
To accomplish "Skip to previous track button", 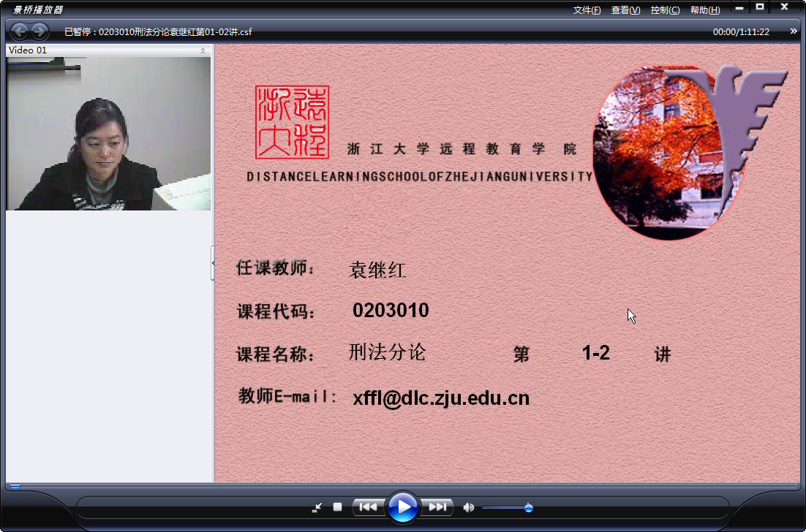I will pyautogui.click(x=368, y=507).
